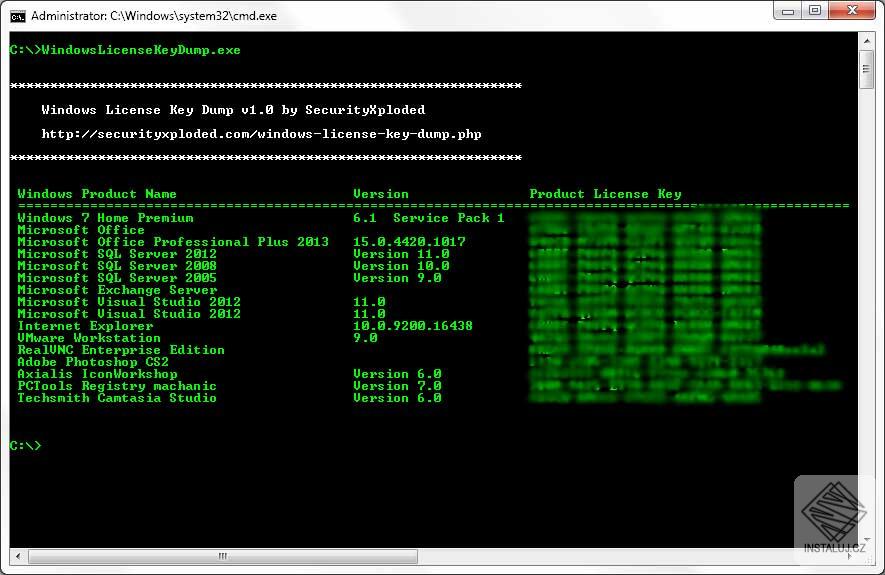Click the 'Microsoft SQL Server 2012' row
Viewport: 885px width, 575px height.
(117, 254)
